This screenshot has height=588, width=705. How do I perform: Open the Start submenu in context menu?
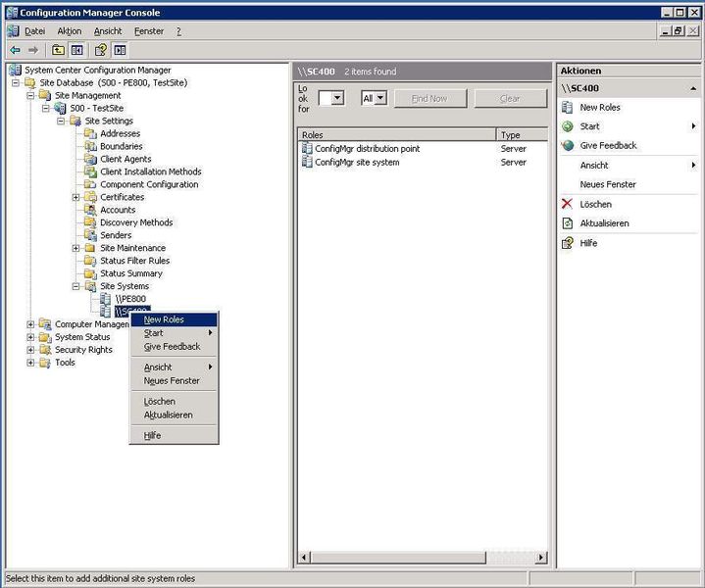174,333
